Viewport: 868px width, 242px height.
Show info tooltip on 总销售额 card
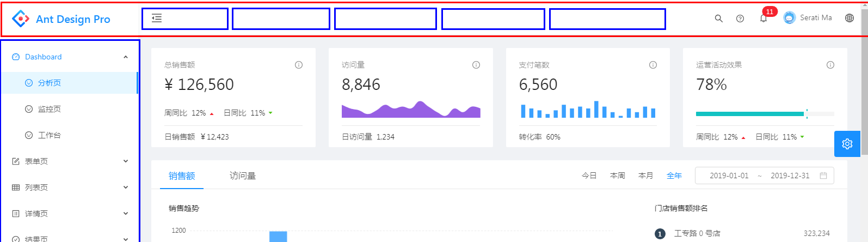coord(299,65)
